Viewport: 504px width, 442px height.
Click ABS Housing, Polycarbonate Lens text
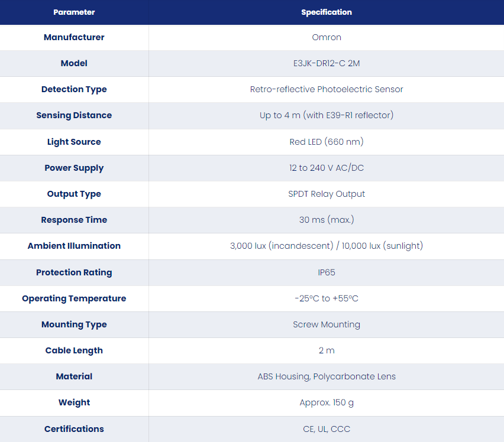[327, 376]
